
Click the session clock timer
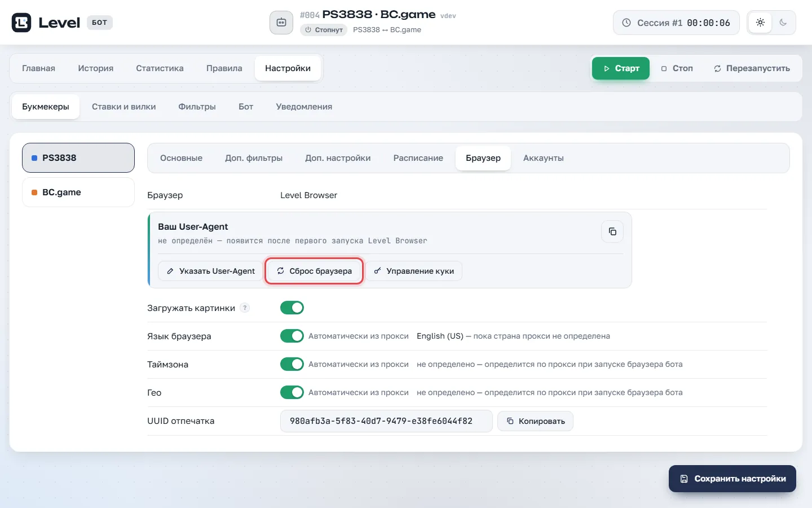tap(676, 23)
